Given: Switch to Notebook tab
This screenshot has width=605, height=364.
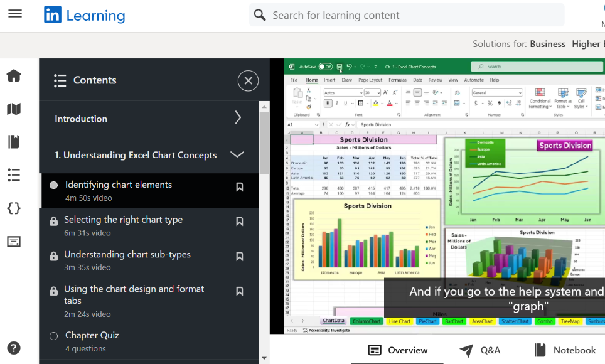Looking at the screenshot, I should [565, 350].
